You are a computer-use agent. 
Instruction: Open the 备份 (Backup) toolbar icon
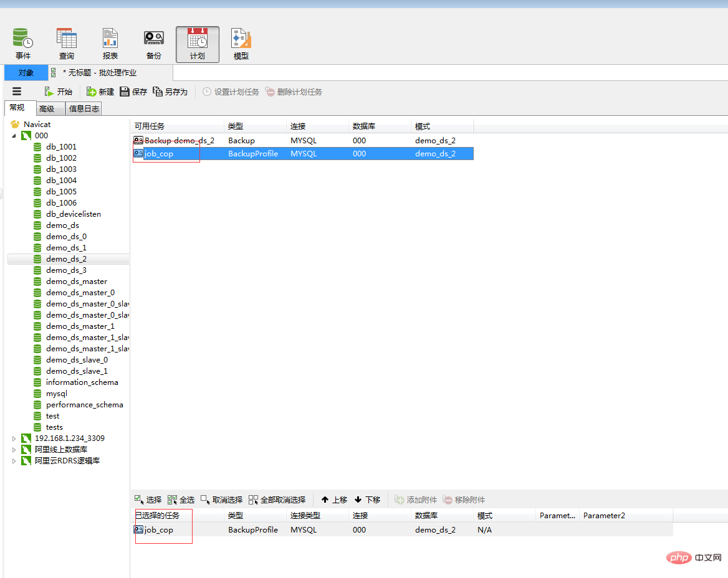point(154,44)
